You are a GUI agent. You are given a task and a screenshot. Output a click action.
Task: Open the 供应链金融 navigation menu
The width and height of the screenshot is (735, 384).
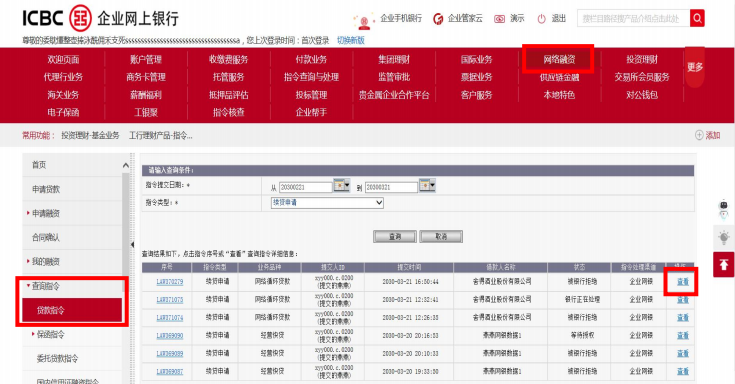click(x=559, y=77)
